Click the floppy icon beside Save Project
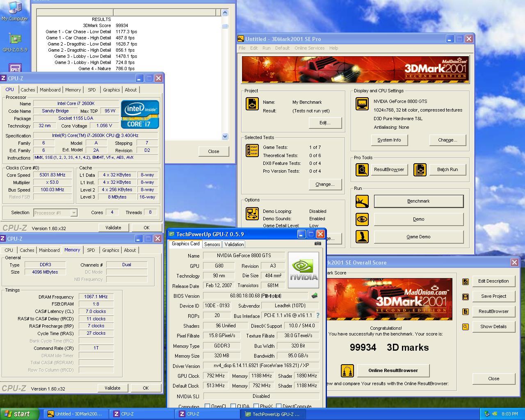The height and width of the screenshot is (420, 525). pyautogui.click(x=465, y=297)
